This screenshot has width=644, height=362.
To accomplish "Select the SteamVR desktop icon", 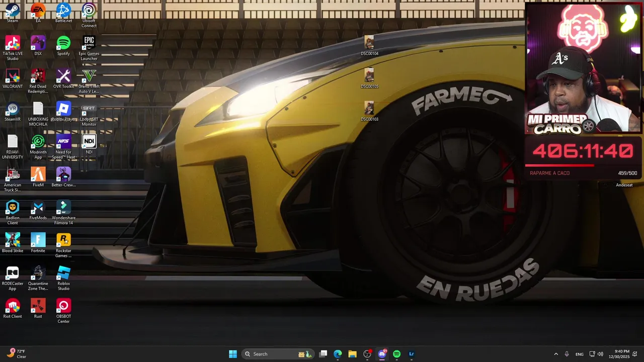I will point(13,112).
